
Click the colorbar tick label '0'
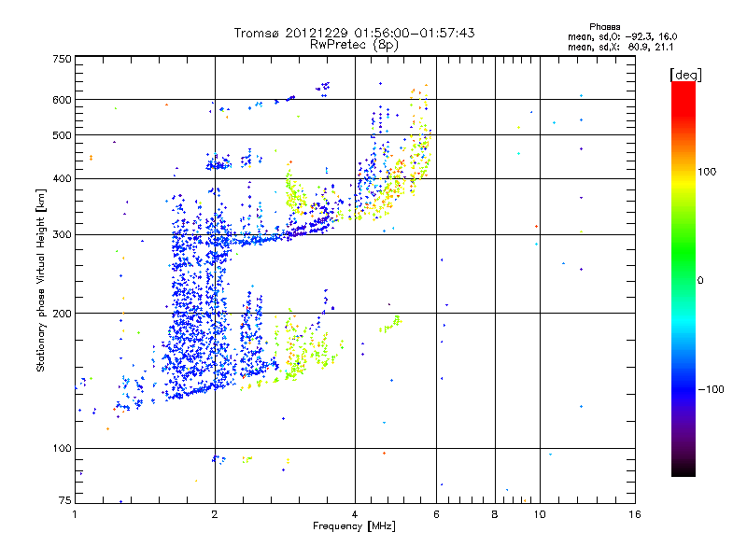click(x=700, y=281)
